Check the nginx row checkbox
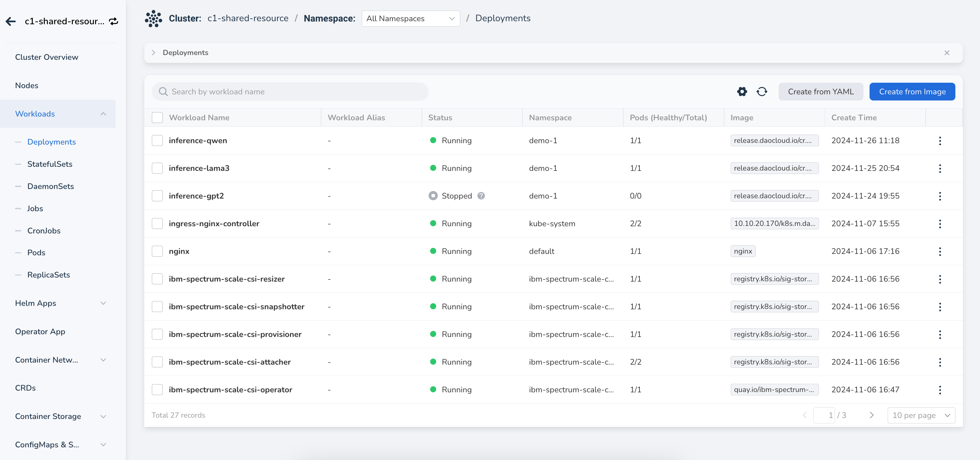This screenshot has height=460, width=980. [157, 251]
